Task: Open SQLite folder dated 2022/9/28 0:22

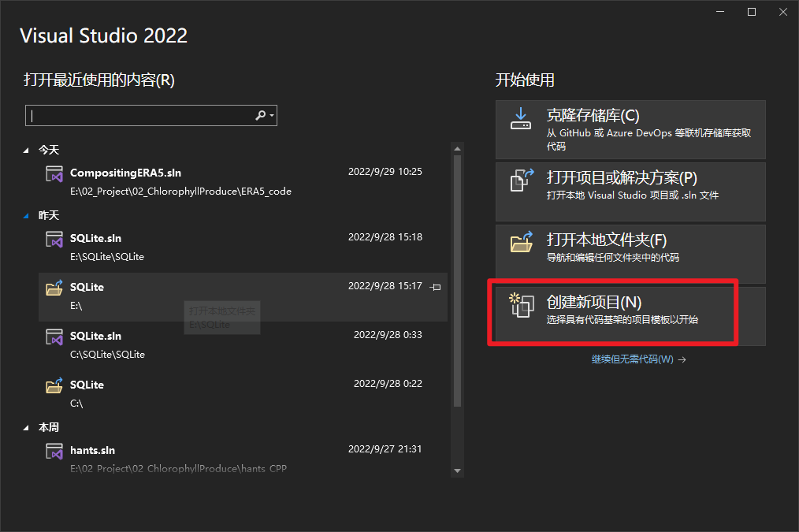Action: tap(243, 393)
